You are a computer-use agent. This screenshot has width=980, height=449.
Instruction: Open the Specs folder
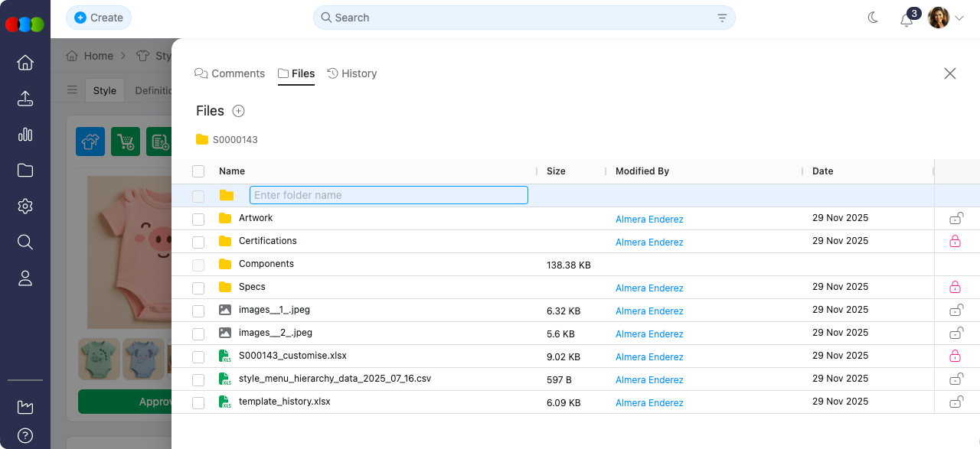252,287
